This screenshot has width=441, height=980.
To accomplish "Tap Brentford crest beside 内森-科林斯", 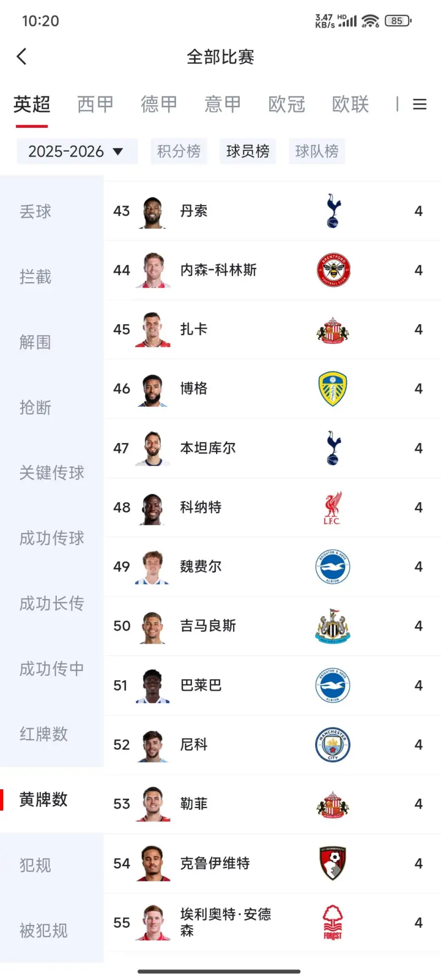I will (333, 270).
